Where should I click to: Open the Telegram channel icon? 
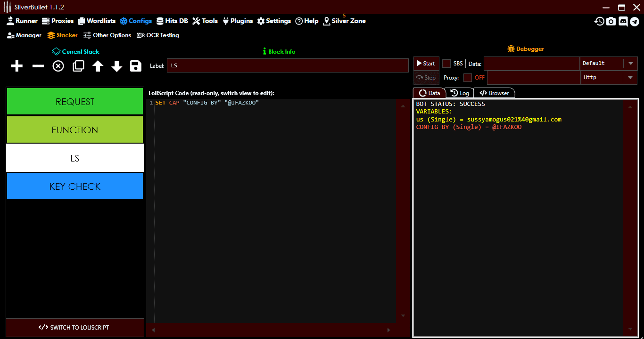click(x=636, y=21)
